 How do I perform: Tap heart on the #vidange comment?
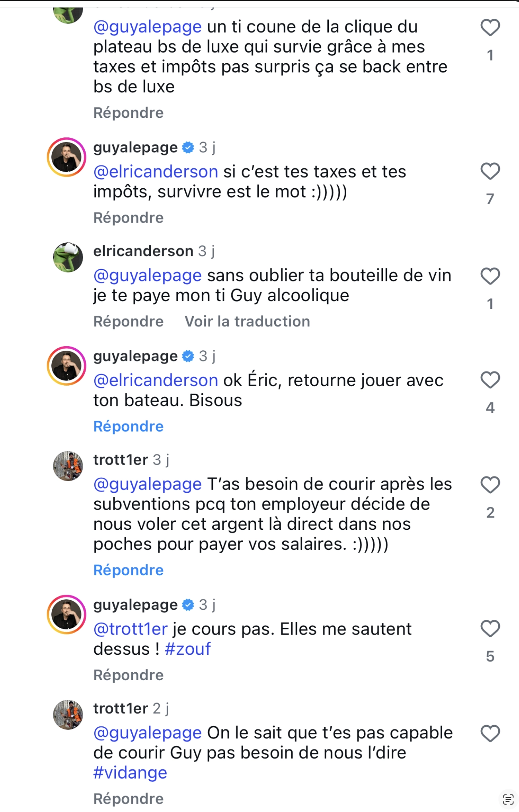pos(490,734)
